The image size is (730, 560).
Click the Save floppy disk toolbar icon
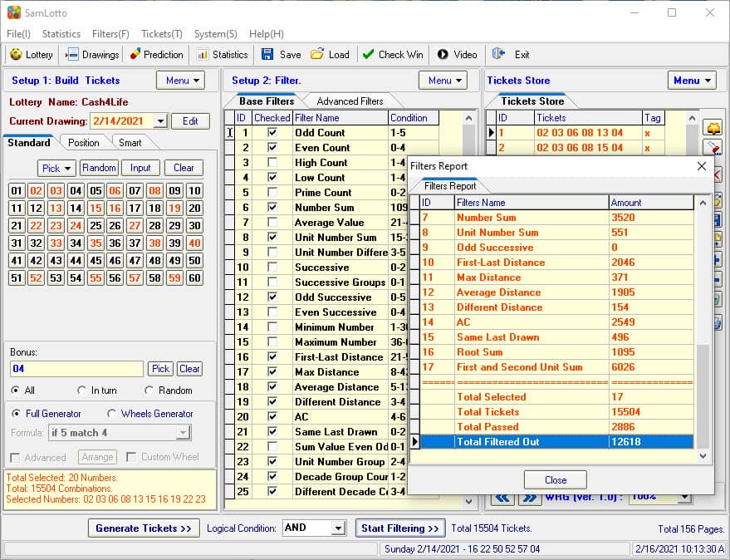coord(267,54)
